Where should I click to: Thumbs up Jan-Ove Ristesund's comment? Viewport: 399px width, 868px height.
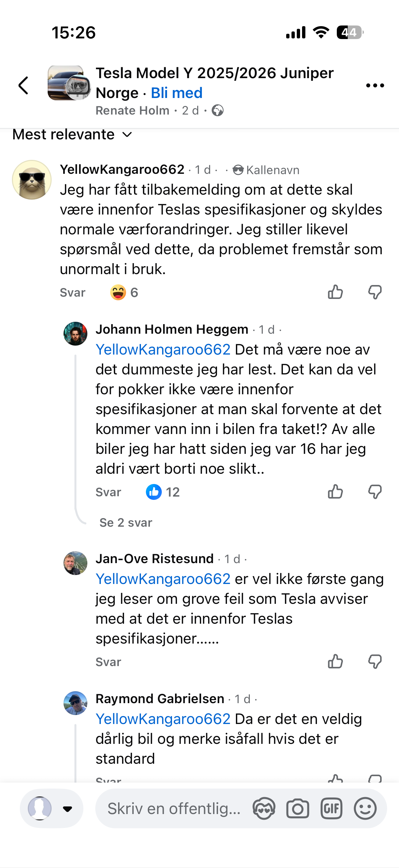click(x=335, y=662)
